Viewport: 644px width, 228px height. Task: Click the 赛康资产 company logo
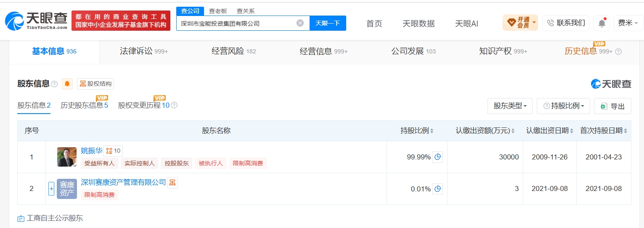67,189
